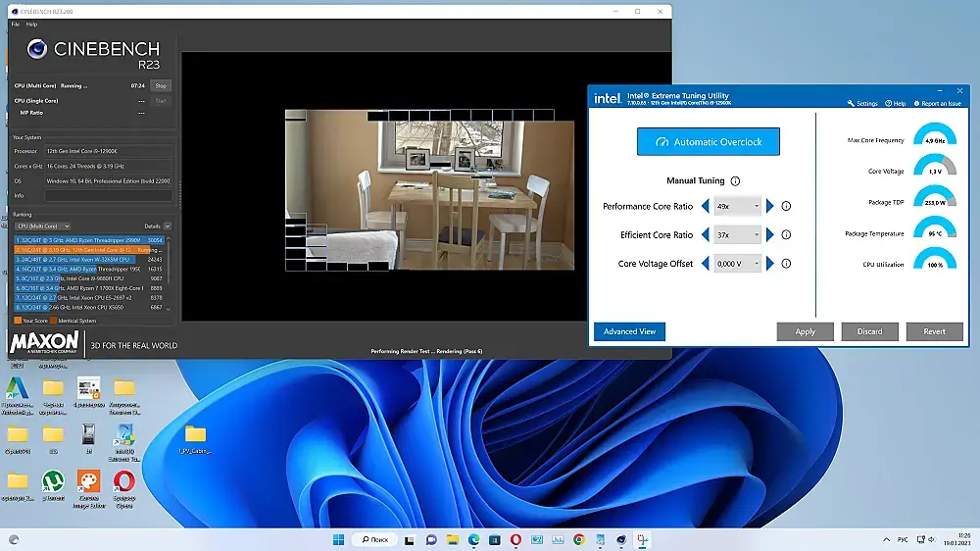Click the CPU Utilization gauge

(935, 258)
